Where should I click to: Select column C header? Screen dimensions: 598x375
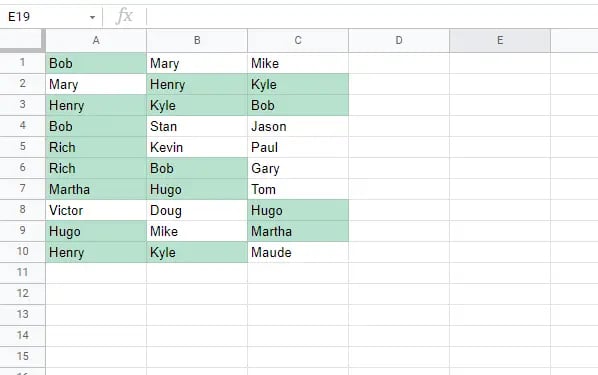coord(298,40)
